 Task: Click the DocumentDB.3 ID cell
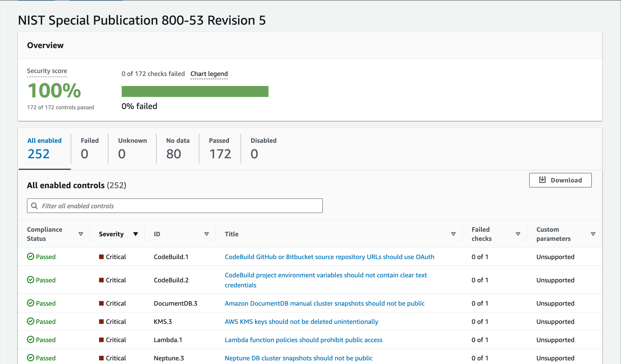pyautogui.click(x=176, y=303)
